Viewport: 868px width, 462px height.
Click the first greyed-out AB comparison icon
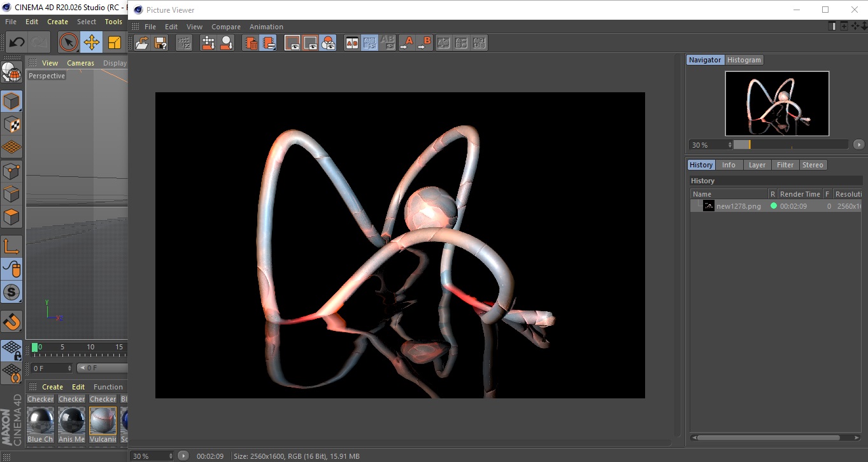click(444, 43)
